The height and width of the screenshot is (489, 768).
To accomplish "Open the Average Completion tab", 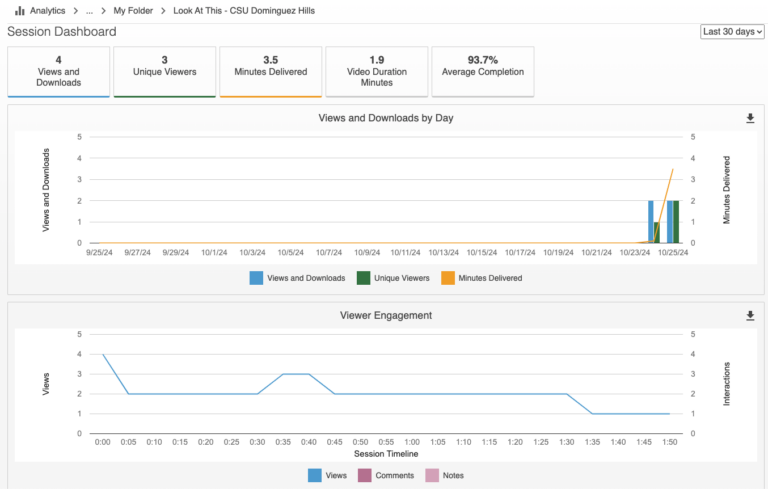I will pyautogui.click(x=483, y=71).
